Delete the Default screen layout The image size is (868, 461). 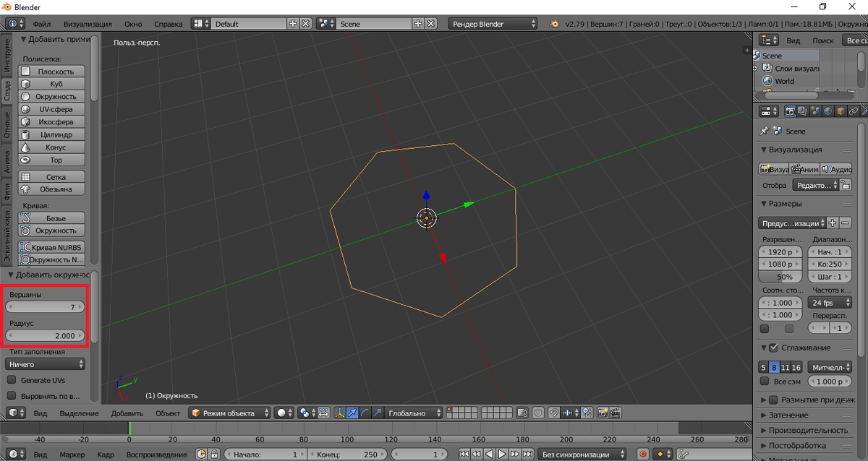click(306, 24)
